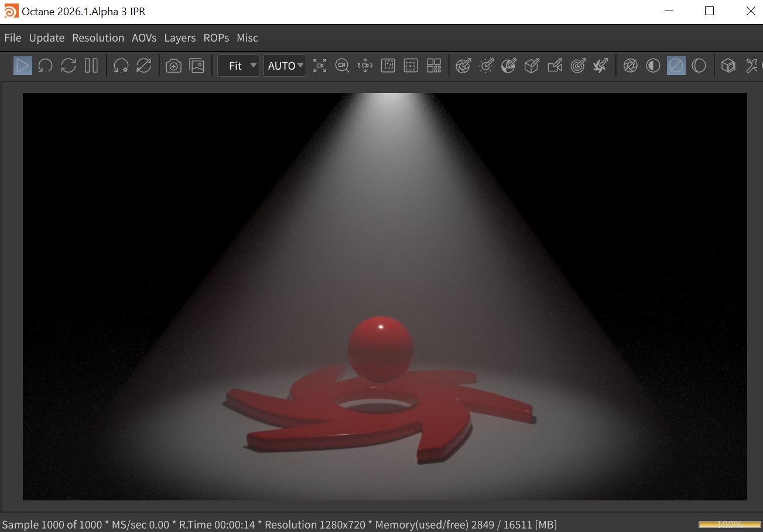Toggle the crossed-out aperture icon
763x532 pixels.
coord(630,66)
